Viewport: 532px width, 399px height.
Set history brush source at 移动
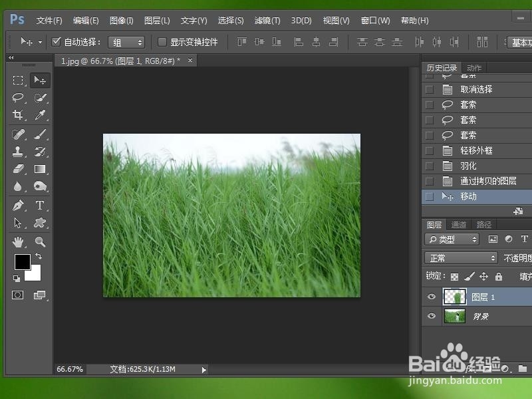pos(429,197)
